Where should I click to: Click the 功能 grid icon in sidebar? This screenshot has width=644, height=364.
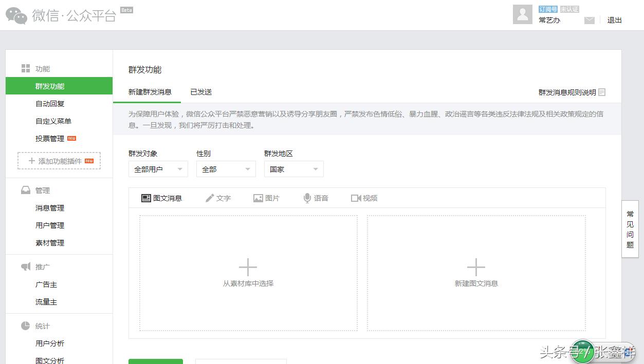pyautogui.click(x=25, y=68)
